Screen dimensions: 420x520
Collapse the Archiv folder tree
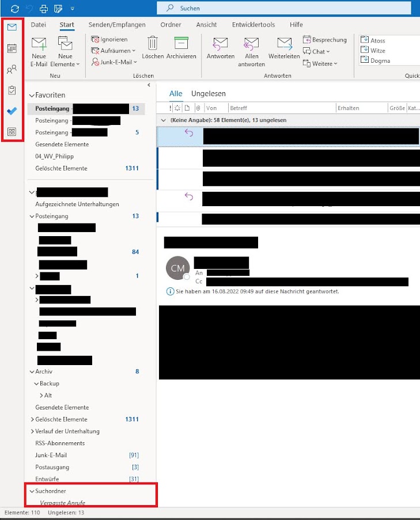pos(32,372)
